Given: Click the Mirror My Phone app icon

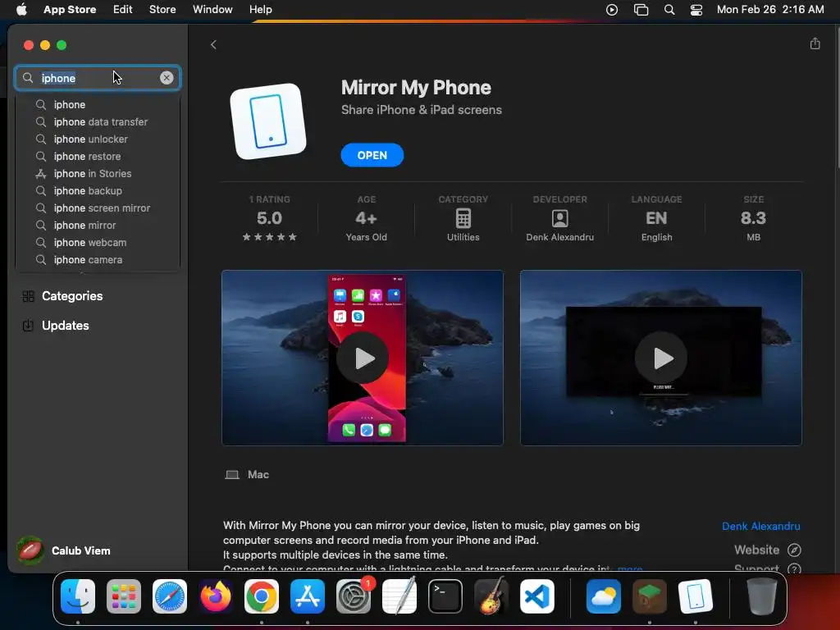Looking at the screenshot, I should [x=268, y=121].
